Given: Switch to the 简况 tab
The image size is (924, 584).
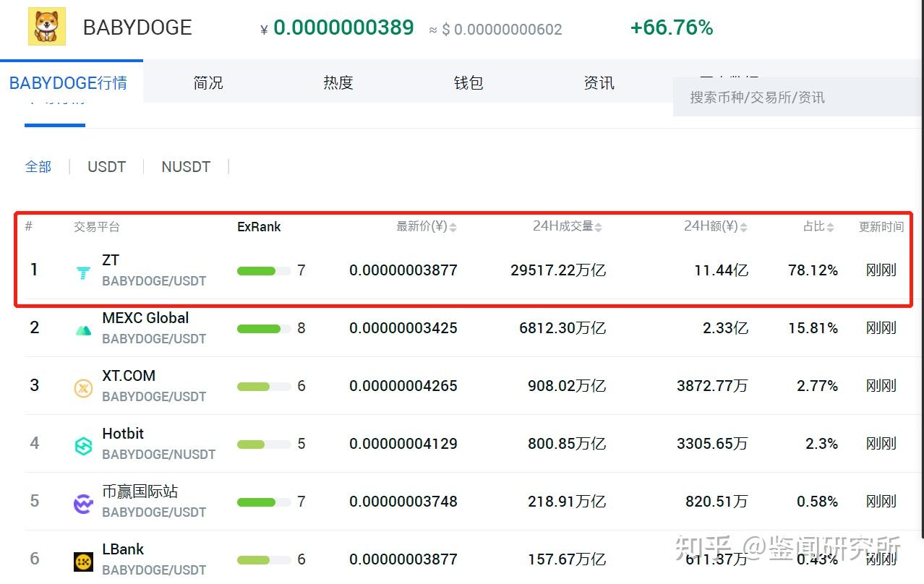Looking at the screenshot, I should tap(208, 82).
